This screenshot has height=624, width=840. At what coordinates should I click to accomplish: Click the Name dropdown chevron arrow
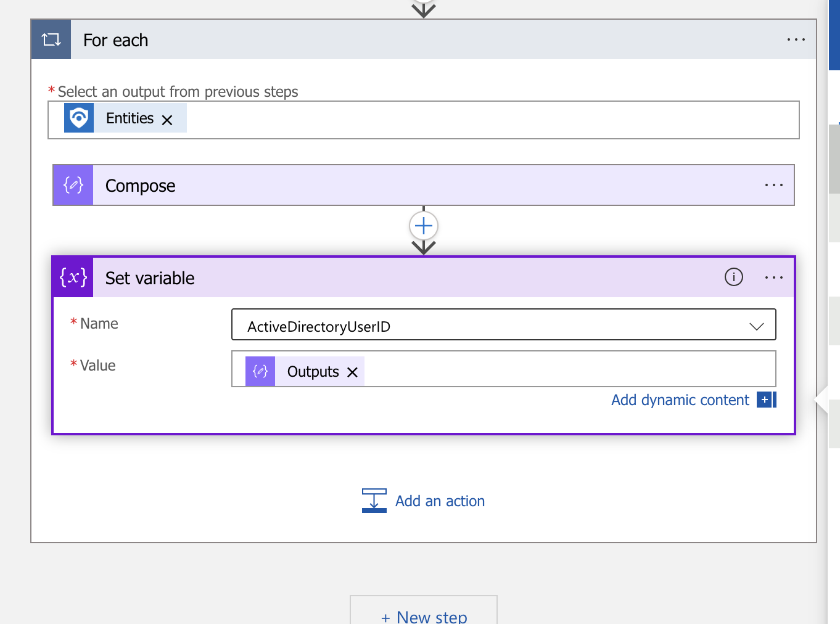[x=757, y=326]
